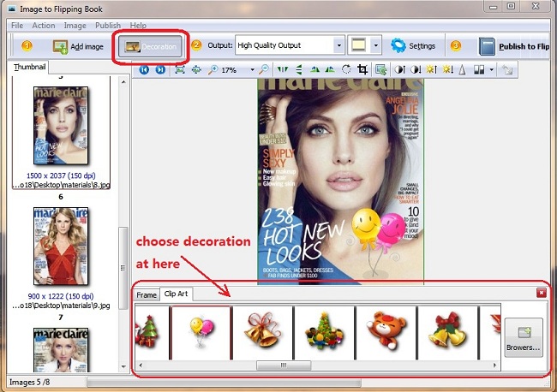Click the '1500 x 2037 (150 dpi)' text
This screenshot has width=557, height=392.
coord(61,175)
